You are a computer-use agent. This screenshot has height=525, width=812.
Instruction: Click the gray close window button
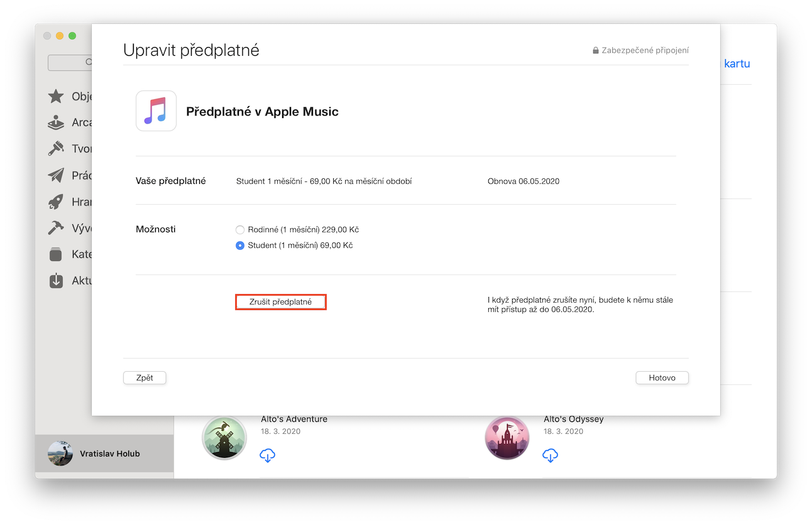click(47, 36)
